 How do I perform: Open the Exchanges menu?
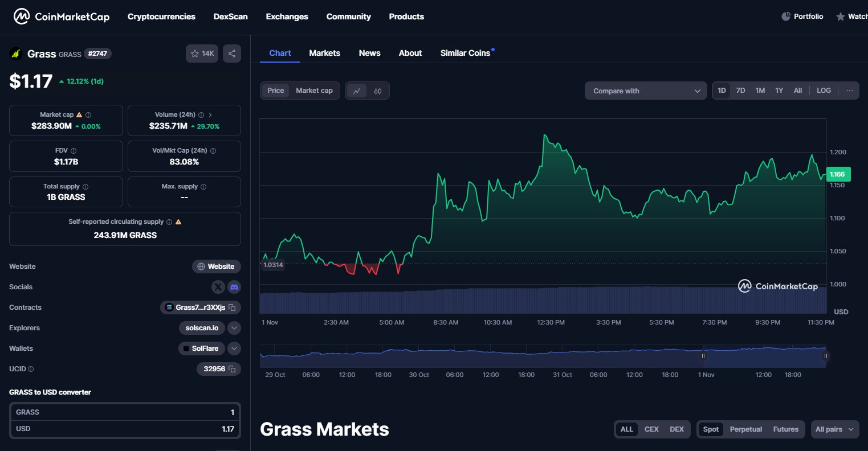[x=287, y=17]
